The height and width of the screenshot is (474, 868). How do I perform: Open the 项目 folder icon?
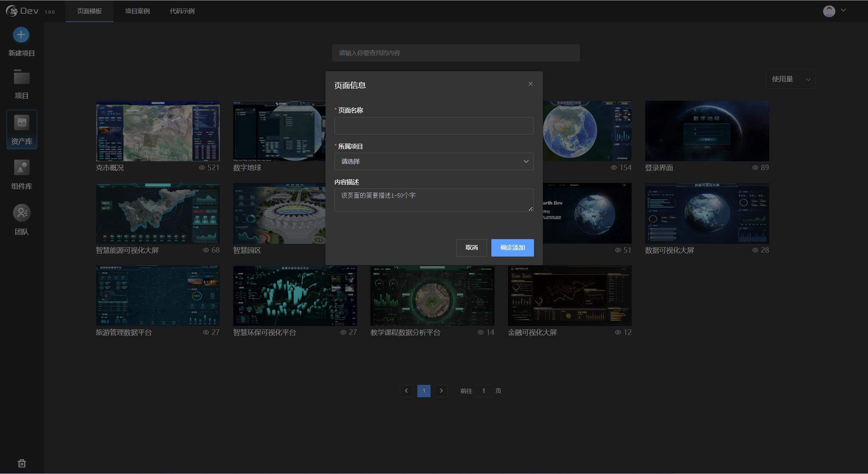pos(22,77)
